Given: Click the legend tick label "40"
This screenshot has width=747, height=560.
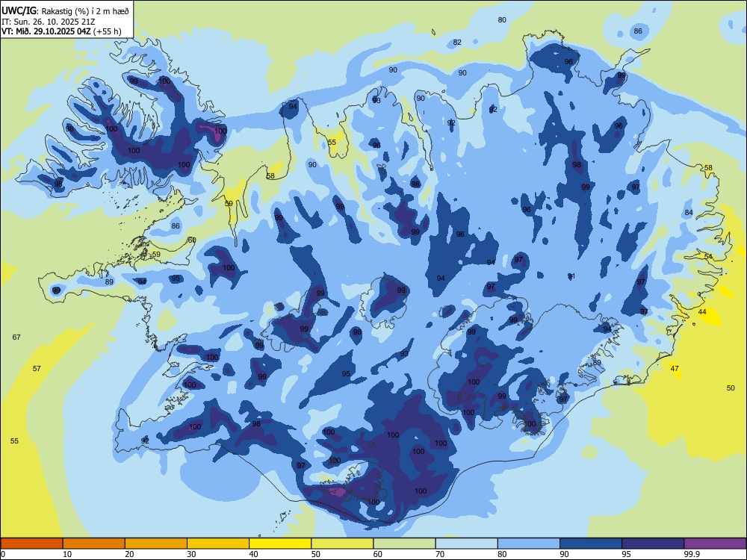Looking at the screenshot, I should tap(254, 554).
